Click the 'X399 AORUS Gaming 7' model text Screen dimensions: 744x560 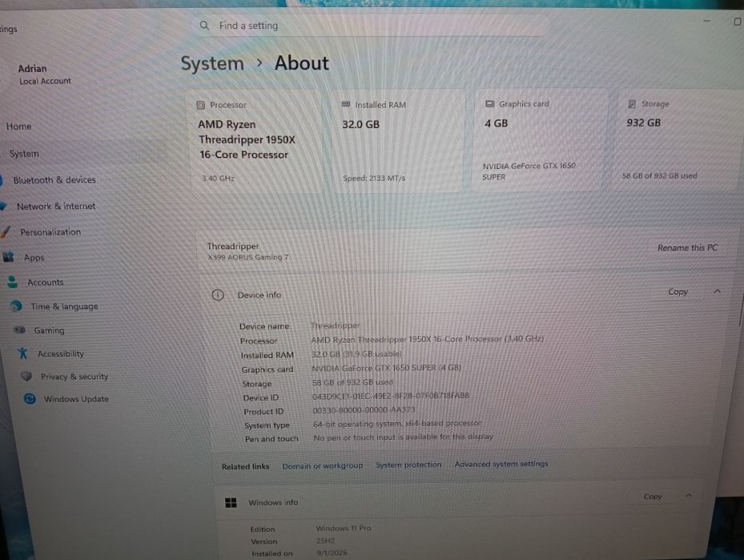pos(247,257)
